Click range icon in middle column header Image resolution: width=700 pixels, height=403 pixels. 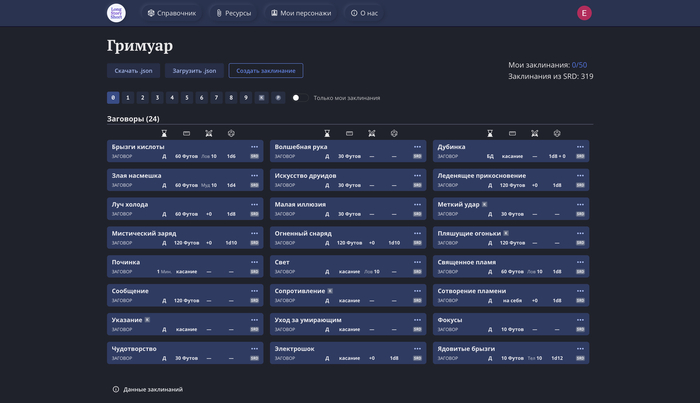[x=349, y=133]
